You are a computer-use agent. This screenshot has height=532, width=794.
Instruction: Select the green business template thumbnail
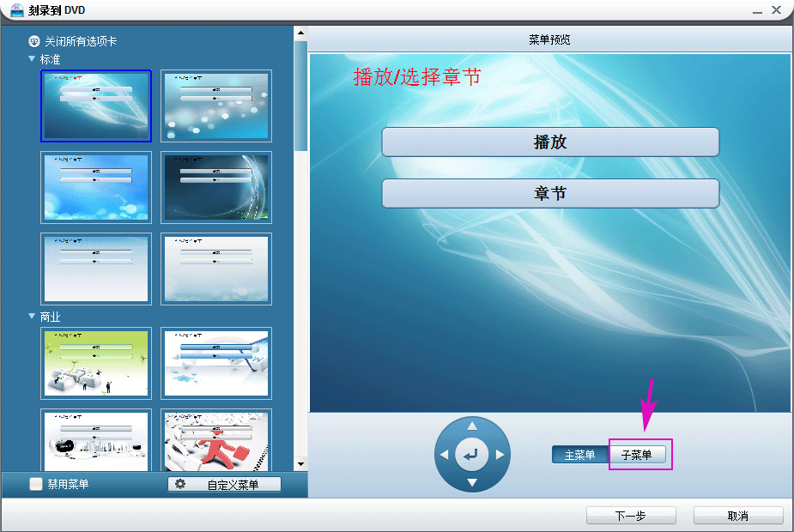point(96,362)
